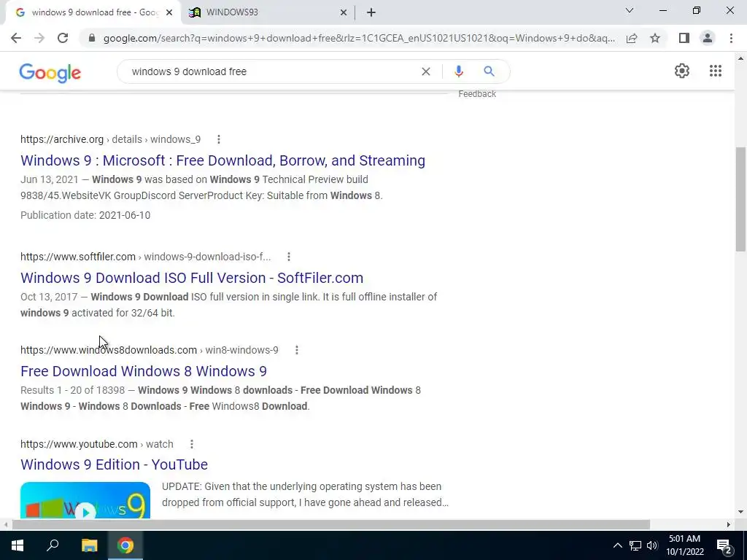Click the horizontal scrollbar thumb

coord(331,524)
